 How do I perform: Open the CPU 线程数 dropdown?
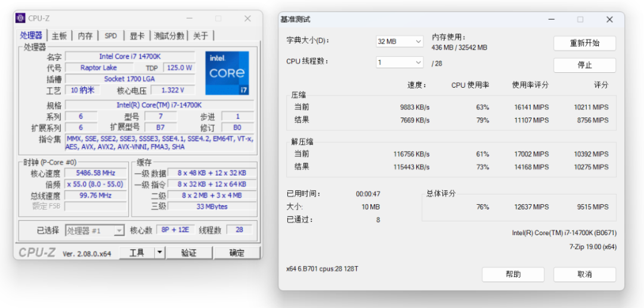(x=400, y=63)
